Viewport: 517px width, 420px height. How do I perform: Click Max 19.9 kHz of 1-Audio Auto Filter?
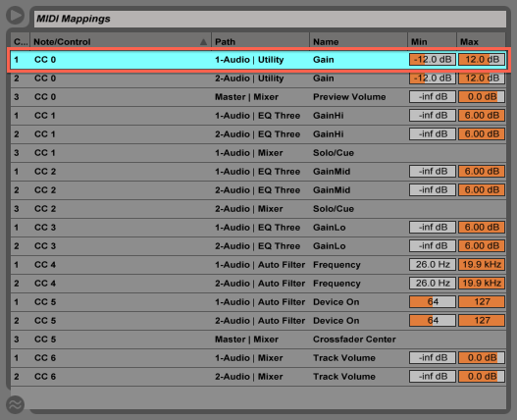coord(482,265)
